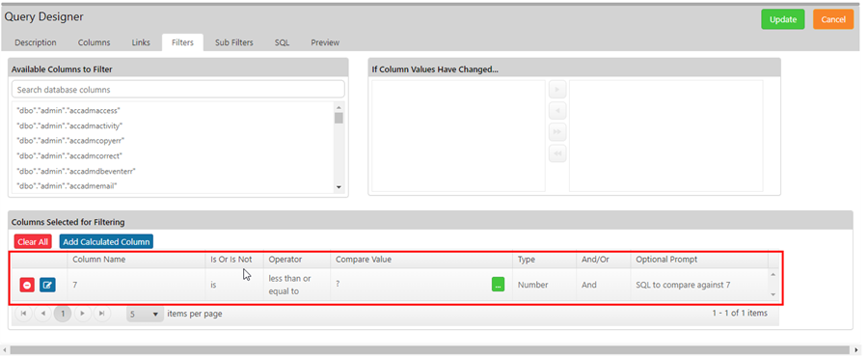Click the Column Name header
Screen dimensions: 868x358
(136, 260)
